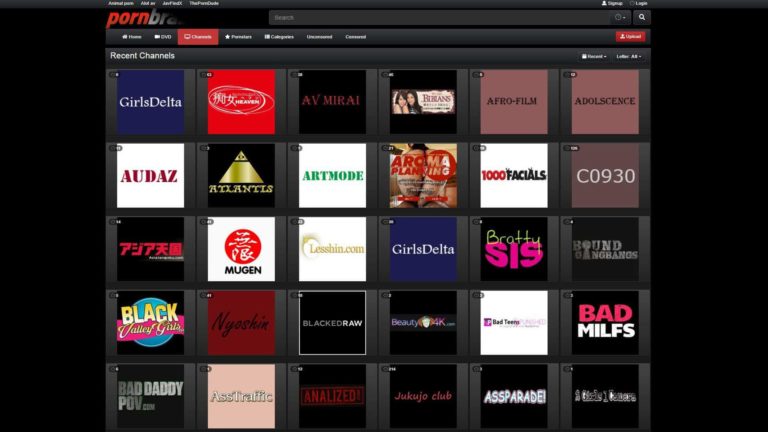
Task: Select the Atlantis pyramid logo channel
Action: pos(241,175)
